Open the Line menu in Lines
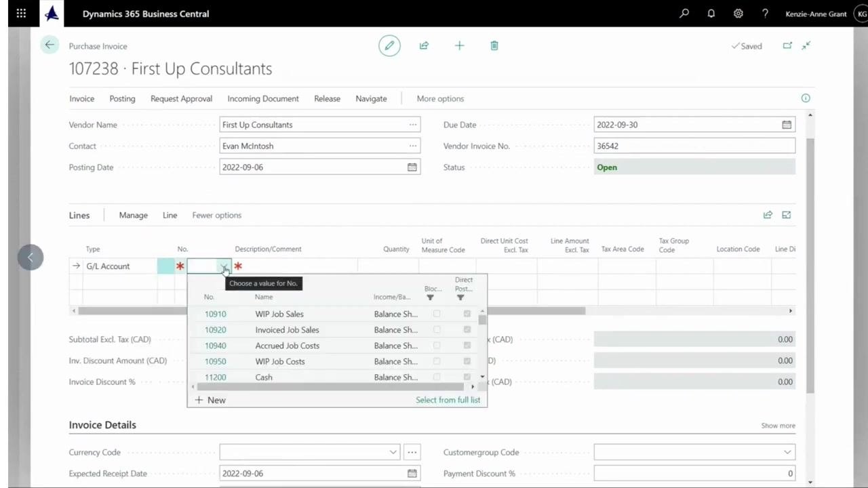The height and width of the screenshot is (488, 868). (170, 215)
